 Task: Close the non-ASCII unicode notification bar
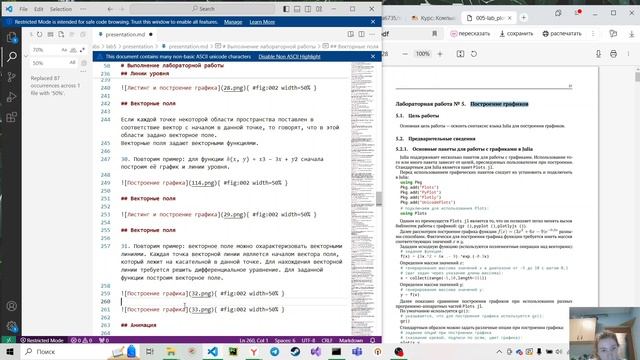point(373,57)
